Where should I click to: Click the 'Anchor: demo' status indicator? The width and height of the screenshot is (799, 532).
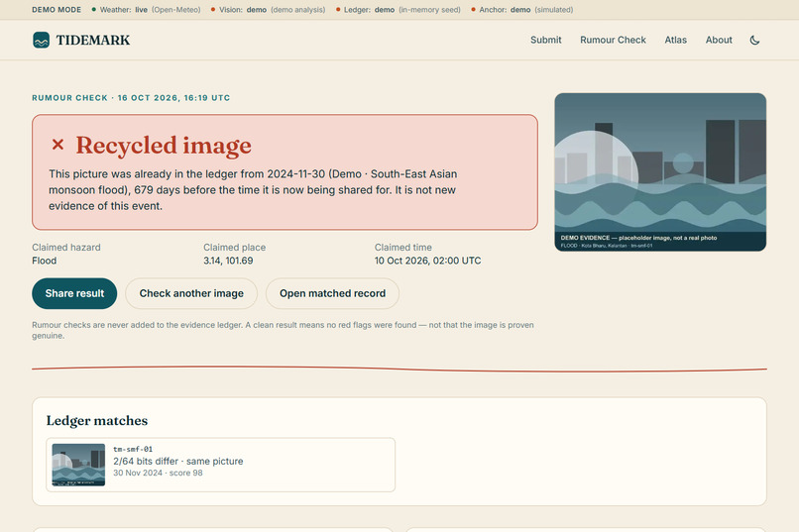(x=521, y=10)
